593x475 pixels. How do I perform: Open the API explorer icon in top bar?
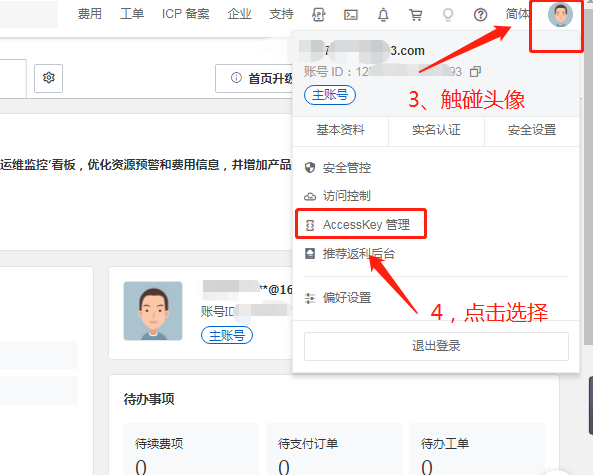(318, 15)
